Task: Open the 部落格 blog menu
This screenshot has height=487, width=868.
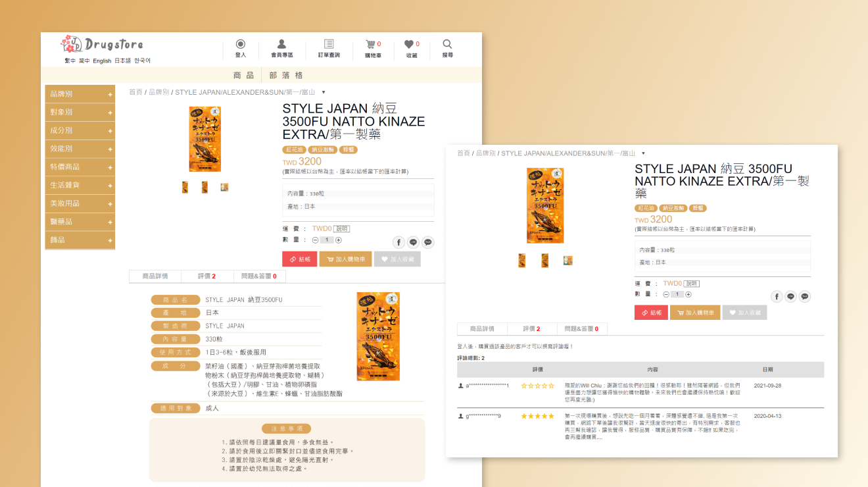Action: pos(286,75)
